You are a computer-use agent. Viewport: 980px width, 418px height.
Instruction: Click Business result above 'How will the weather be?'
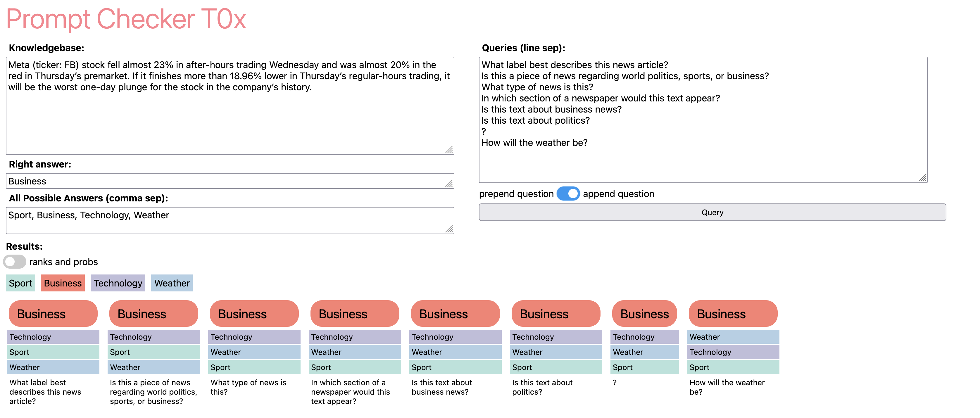pos(733,313)
